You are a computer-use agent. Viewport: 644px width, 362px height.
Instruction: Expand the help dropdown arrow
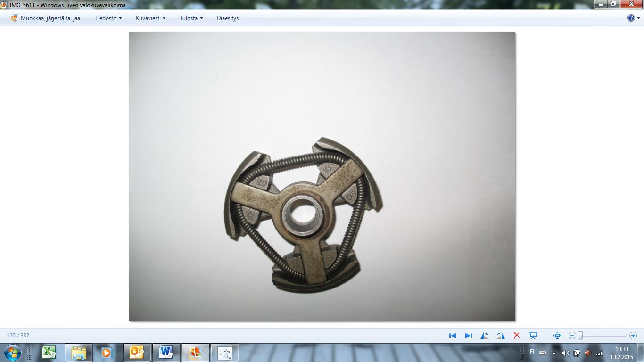[x=639, y=18]
